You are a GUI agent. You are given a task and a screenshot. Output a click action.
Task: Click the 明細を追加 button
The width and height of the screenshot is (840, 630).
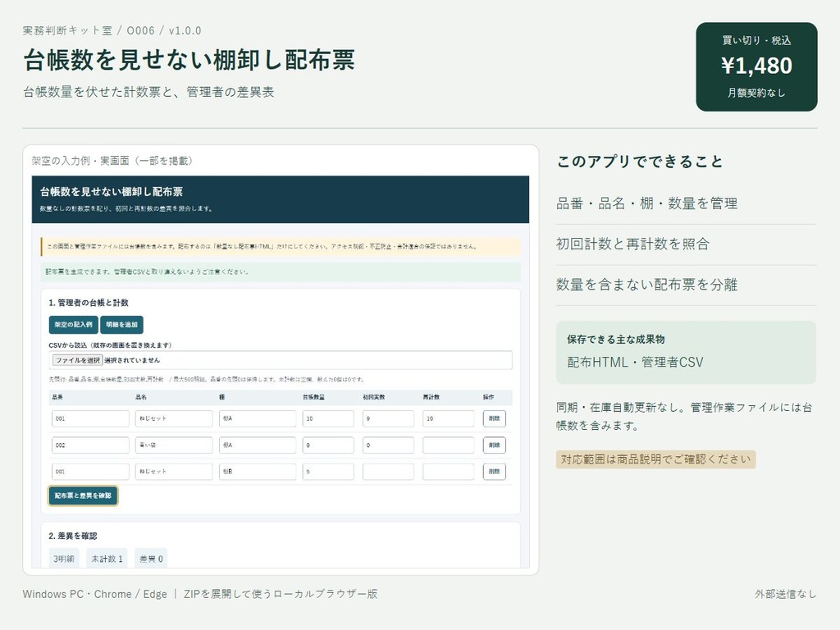121,325
